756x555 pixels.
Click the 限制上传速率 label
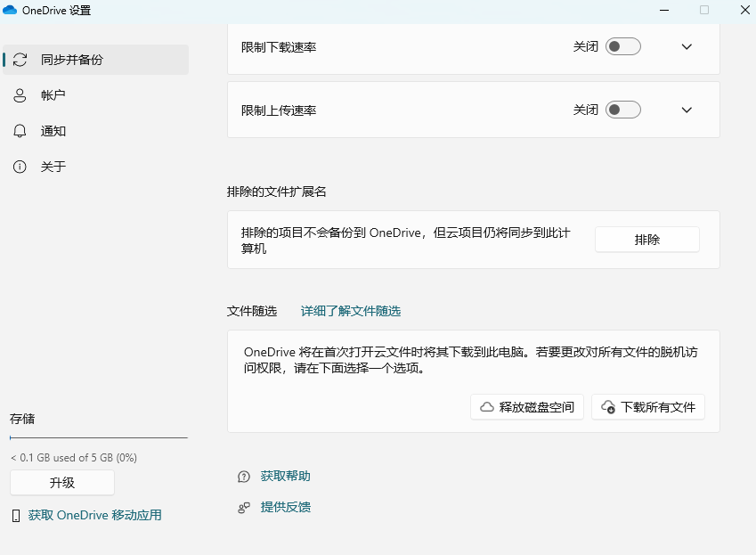(279, 110)
